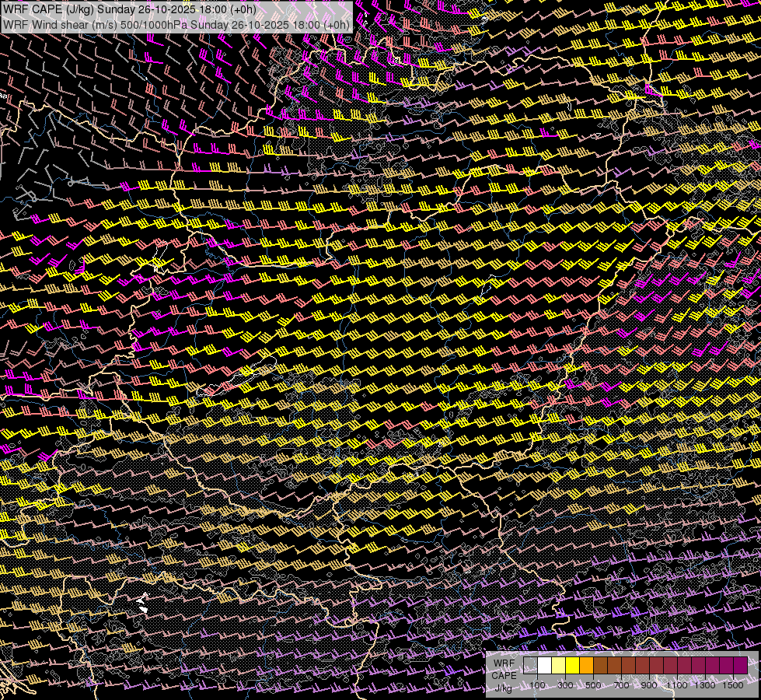Click the brown 500–600 CAPE legend swatch
The image size is (761, 700).
tap(600, 666)
